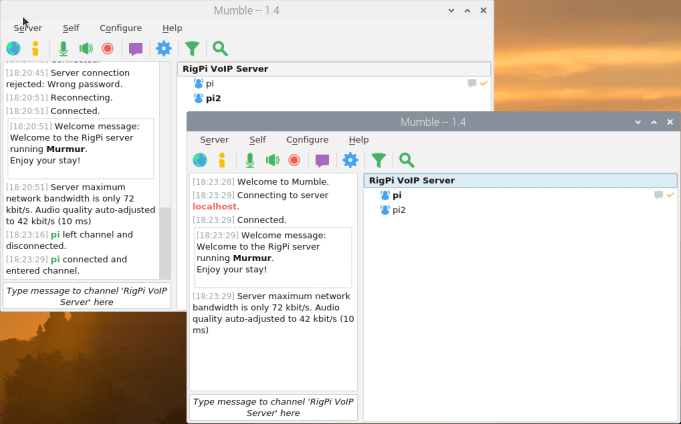Mute microphone in the back Mumble window
The width and height of the screenshot is (681, 424).
[63, 48]
